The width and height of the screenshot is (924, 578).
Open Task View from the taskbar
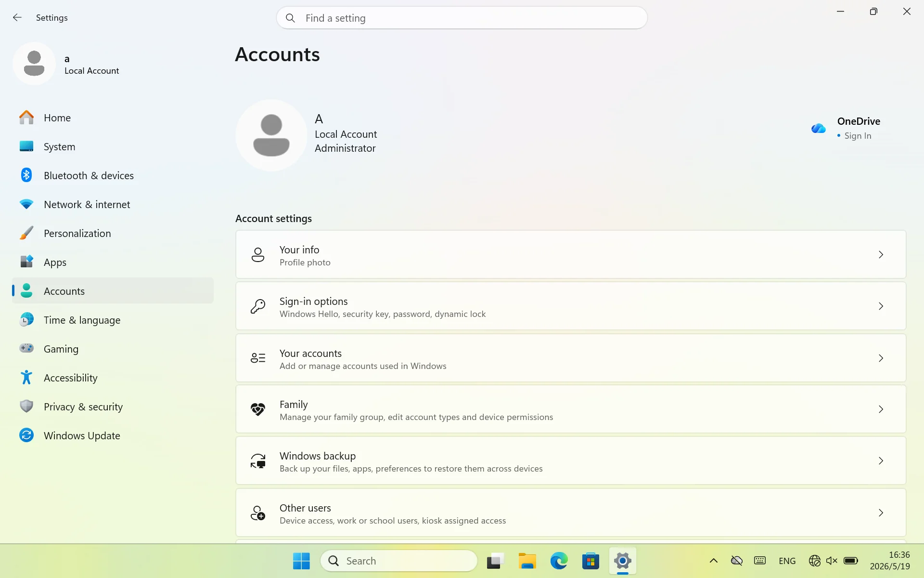coord(495,561)
